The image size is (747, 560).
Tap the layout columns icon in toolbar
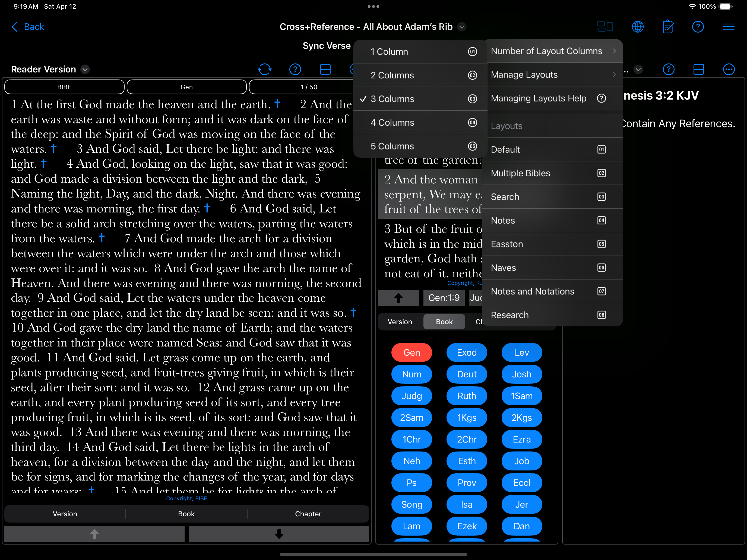pyautogui.click(x=605, y=27)
